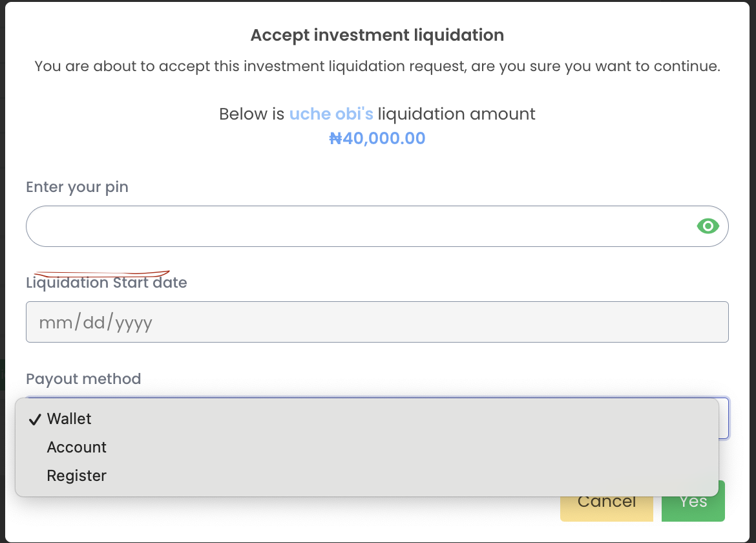The width and height of the screenshot is (756, 543).
Task: Click the 'Enter your pin' label
Action: (77, 187)
